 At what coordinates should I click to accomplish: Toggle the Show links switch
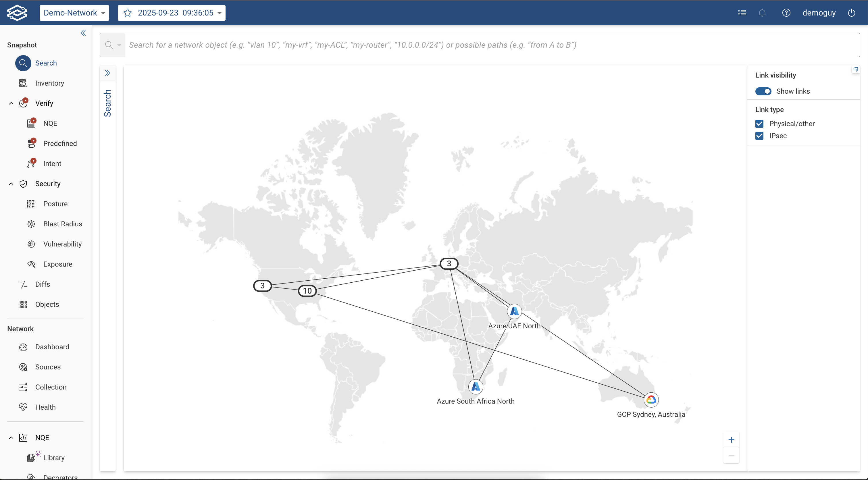tap(763, 91)
